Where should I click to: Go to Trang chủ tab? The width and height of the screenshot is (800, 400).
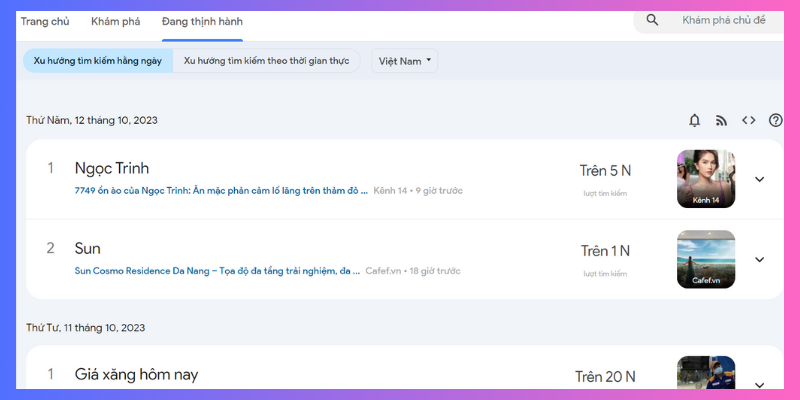tap(45, 21)
